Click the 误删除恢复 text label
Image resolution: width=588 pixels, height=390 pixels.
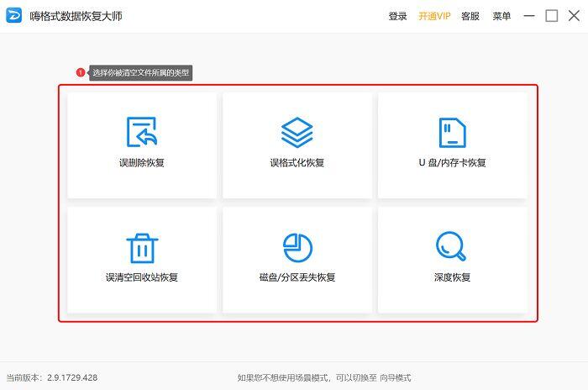click(x=142, y=162)
